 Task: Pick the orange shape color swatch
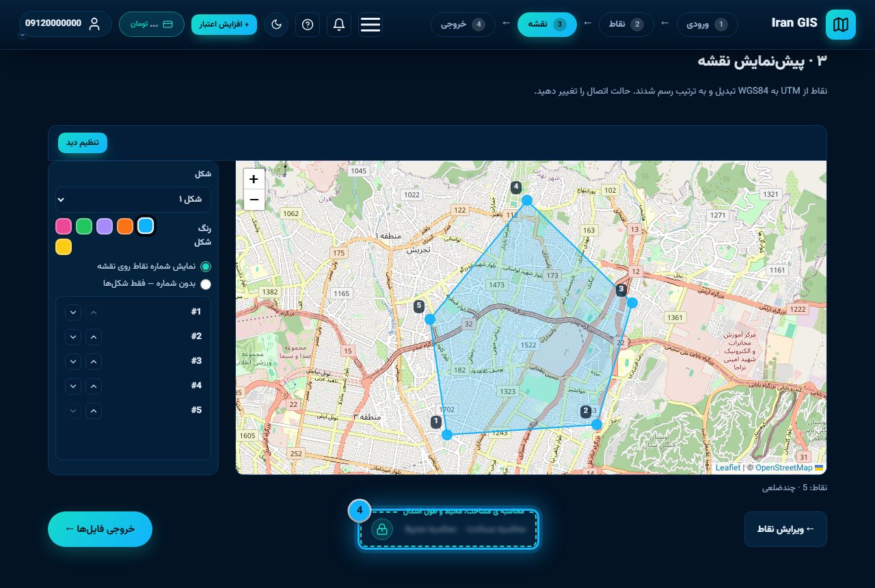pyautogui.click(x=125, y=226)
